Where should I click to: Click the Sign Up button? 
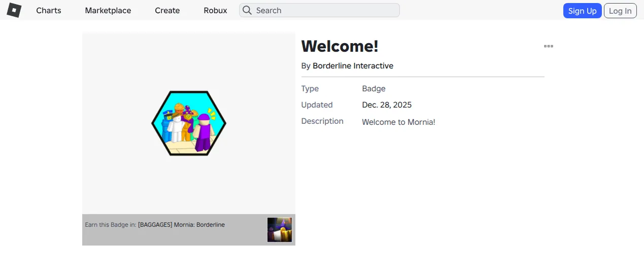(x=582, y=11)
